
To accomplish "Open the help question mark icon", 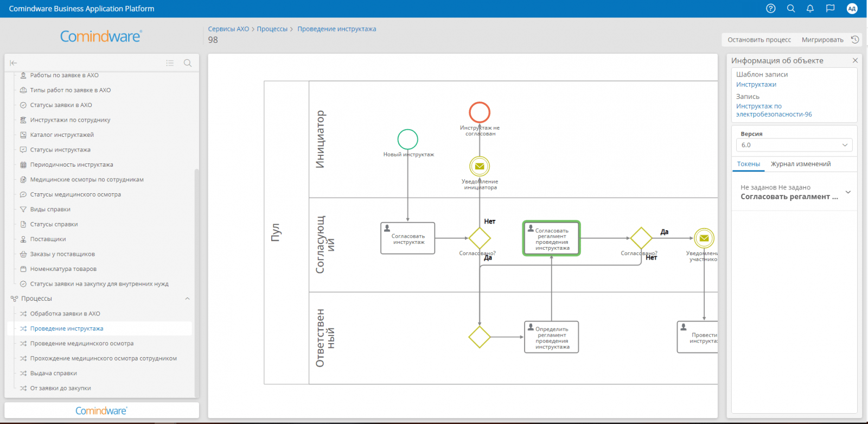I will (770, 9).
